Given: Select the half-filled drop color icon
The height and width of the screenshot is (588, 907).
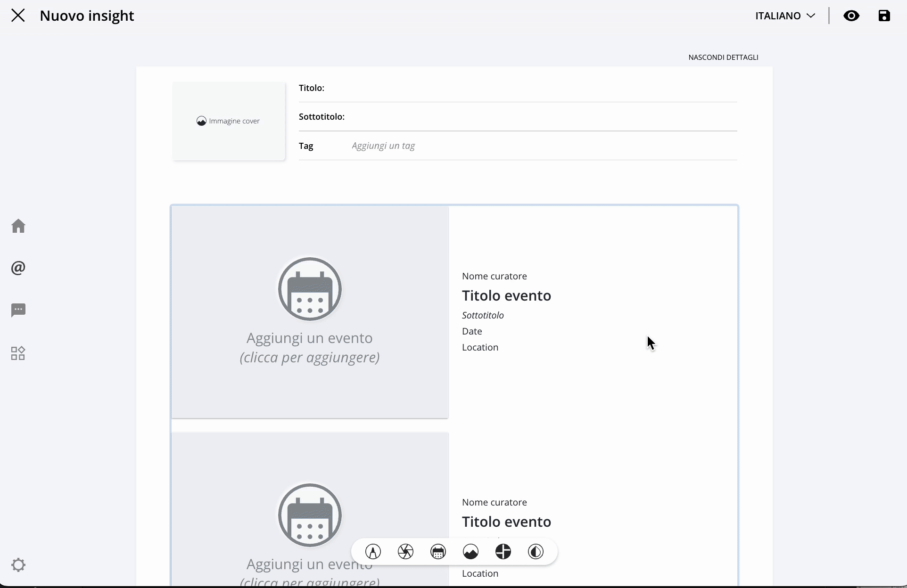Looking at the screenshot, I should tap(536, 552).
